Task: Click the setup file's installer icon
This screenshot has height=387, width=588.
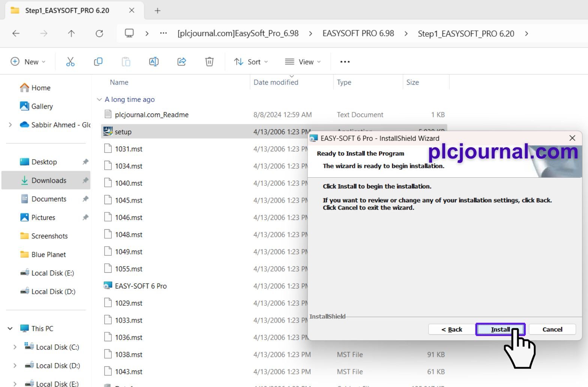Action: [108, 131]
